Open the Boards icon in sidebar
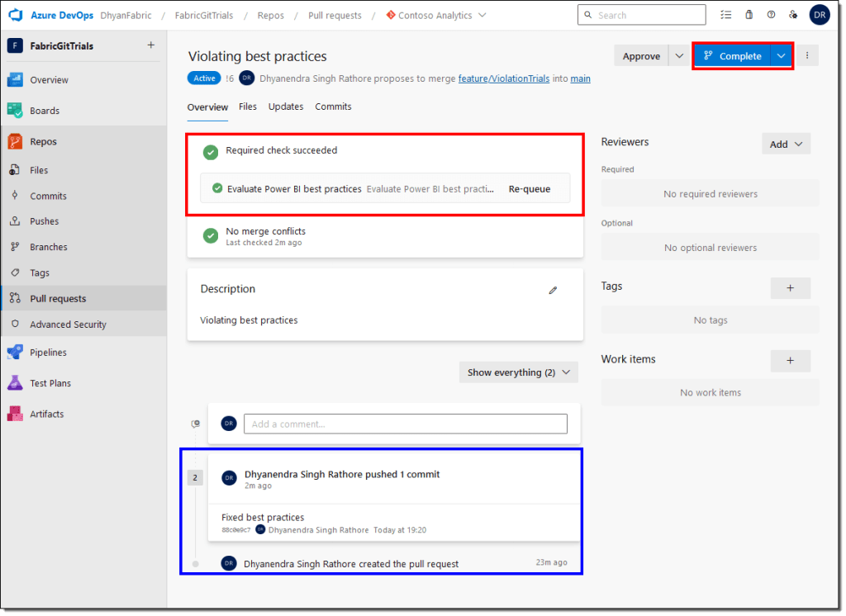 (x=15, y=111)
